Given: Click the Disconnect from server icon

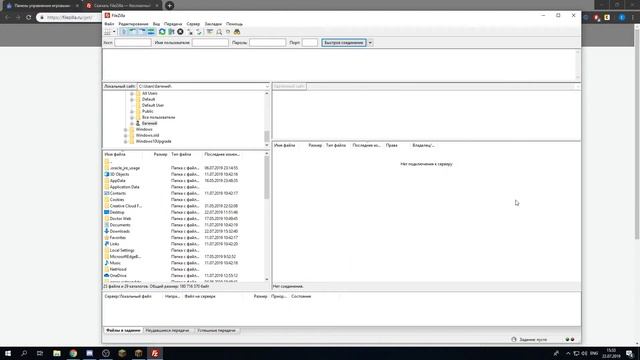Looking at the screenshot, I should (190, 32).
